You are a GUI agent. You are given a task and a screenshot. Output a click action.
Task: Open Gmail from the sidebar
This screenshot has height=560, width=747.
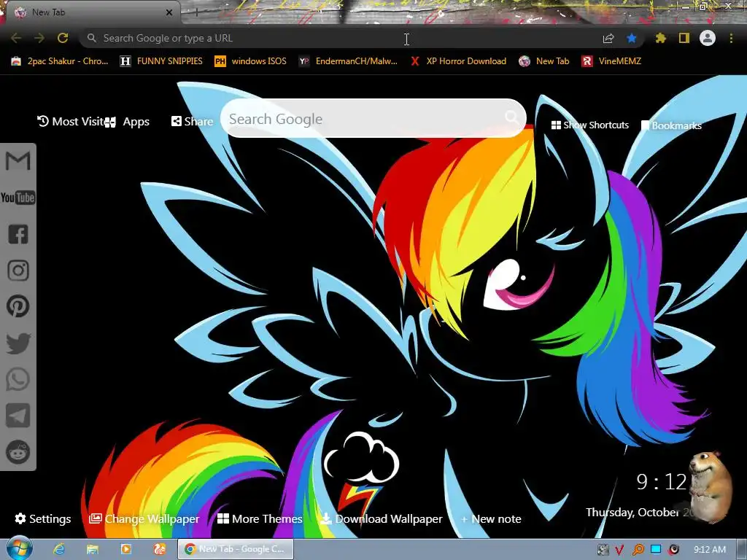point(18,161)
